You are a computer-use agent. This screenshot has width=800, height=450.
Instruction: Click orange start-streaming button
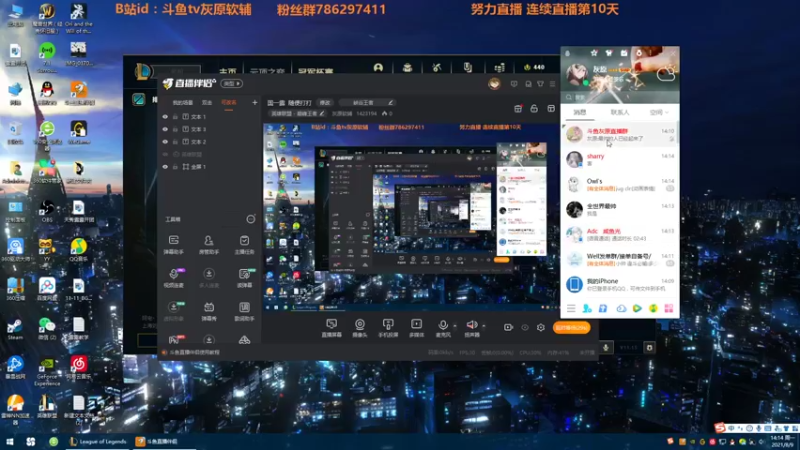(x=571, y=328)
